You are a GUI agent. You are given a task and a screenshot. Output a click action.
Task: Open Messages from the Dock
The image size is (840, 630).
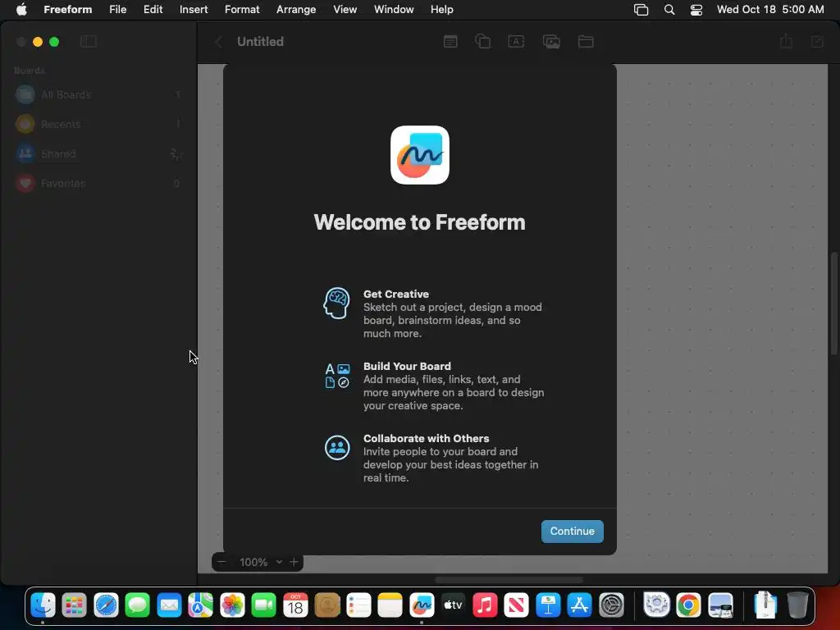point(138,605)
